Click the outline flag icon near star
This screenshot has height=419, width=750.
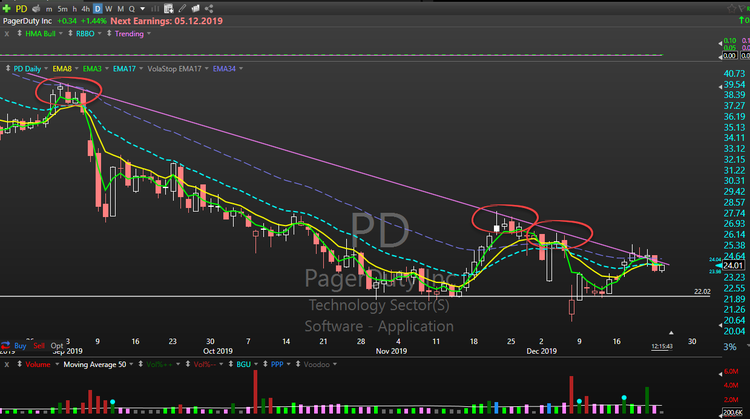point(742,9)
